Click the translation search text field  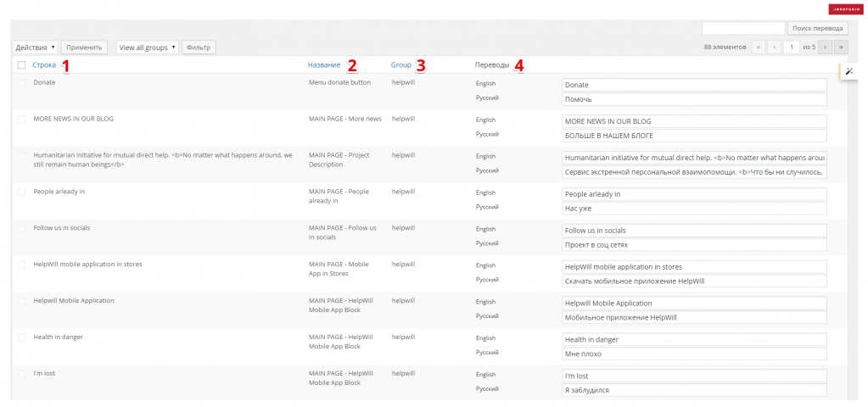click(742, 28)
